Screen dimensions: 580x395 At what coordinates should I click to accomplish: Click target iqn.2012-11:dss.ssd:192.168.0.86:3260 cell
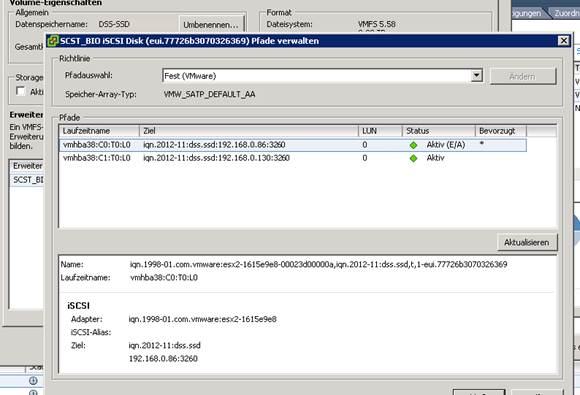coord(214,145)
